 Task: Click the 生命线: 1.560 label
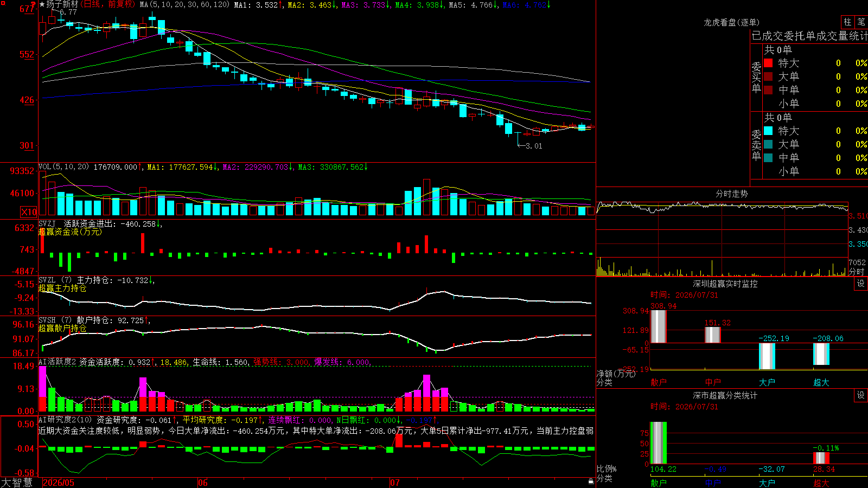[221, 362]
